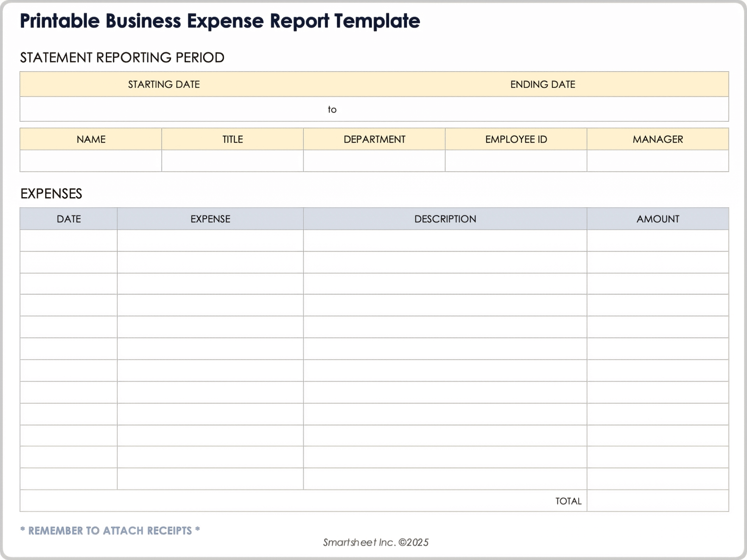Select the Name field to enter employee name
Image resolution: width=747 pixels, height=560 pixels.
coord(90,161)
